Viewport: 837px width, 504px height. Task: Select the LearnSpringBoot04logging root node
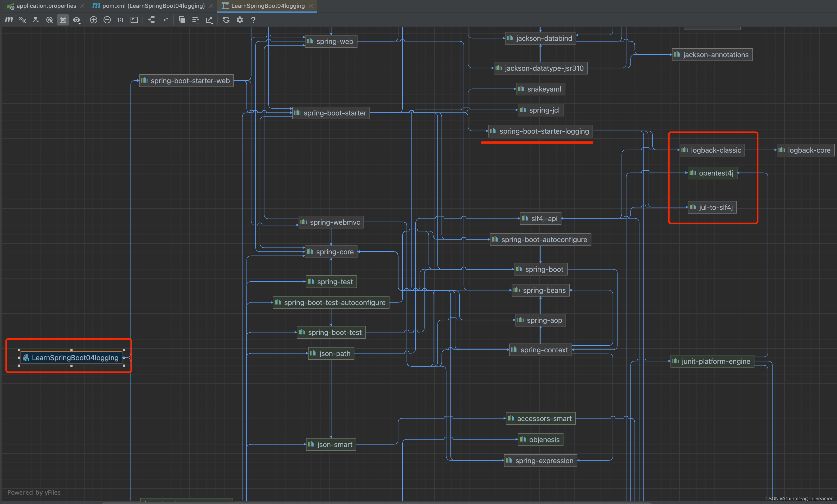71,358
